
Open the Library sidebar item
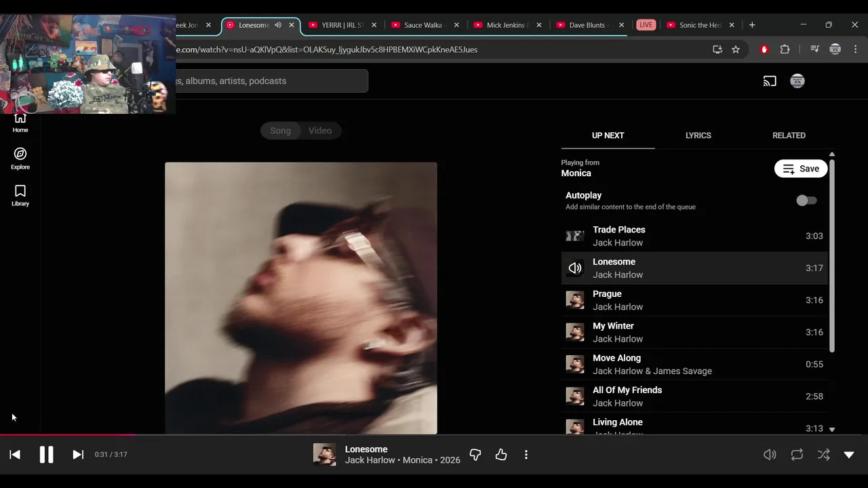point(20,195)
